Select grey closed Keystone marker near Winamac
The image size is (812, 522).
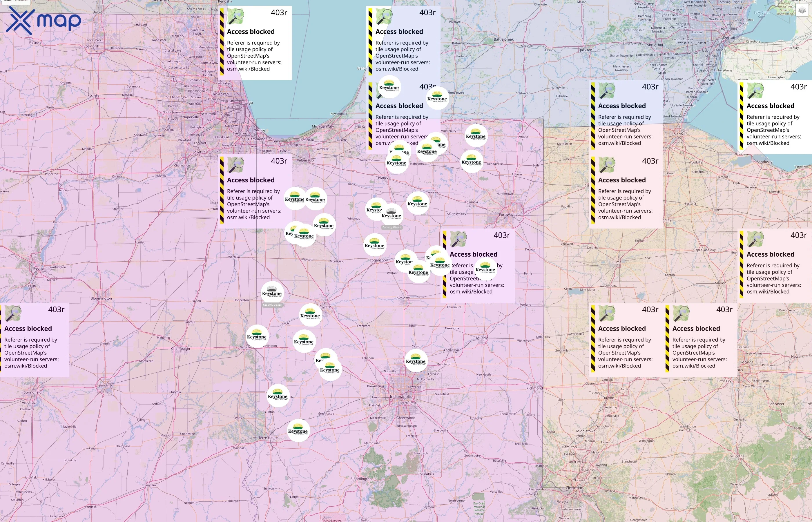tap(391, 215)
